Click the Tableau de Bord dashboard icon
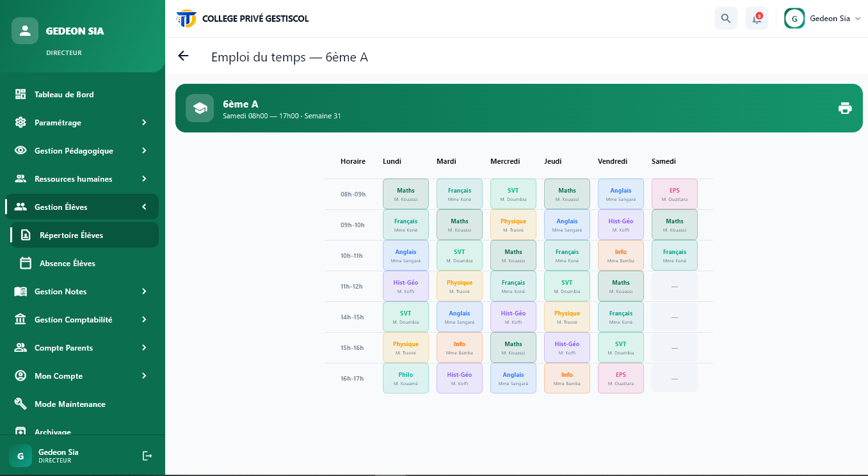The height and width of the screenshot is (476, 868). pos(20,94)
